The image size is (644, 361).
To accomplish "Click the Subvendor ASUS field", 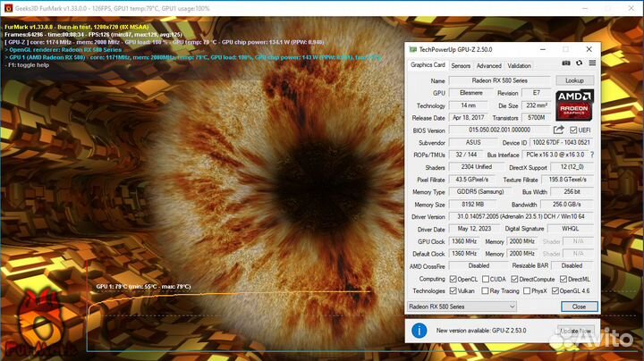I will 473,142.
